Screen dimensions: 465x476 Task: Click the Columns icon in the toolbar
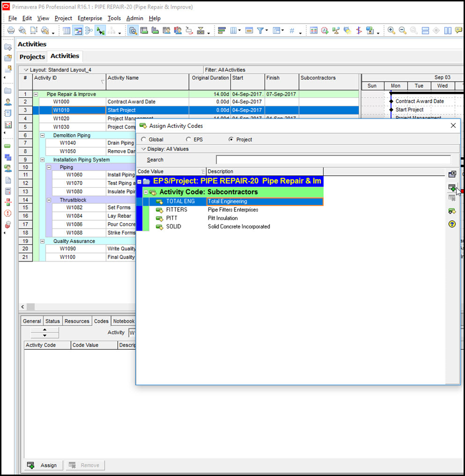point(234,30)
